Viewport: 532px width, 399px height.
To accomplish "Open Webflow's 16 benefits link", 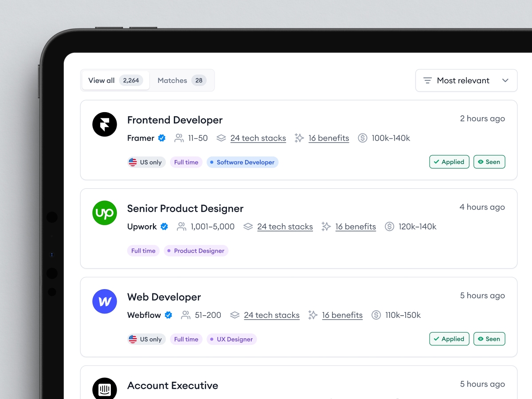I will coord(342,316).
